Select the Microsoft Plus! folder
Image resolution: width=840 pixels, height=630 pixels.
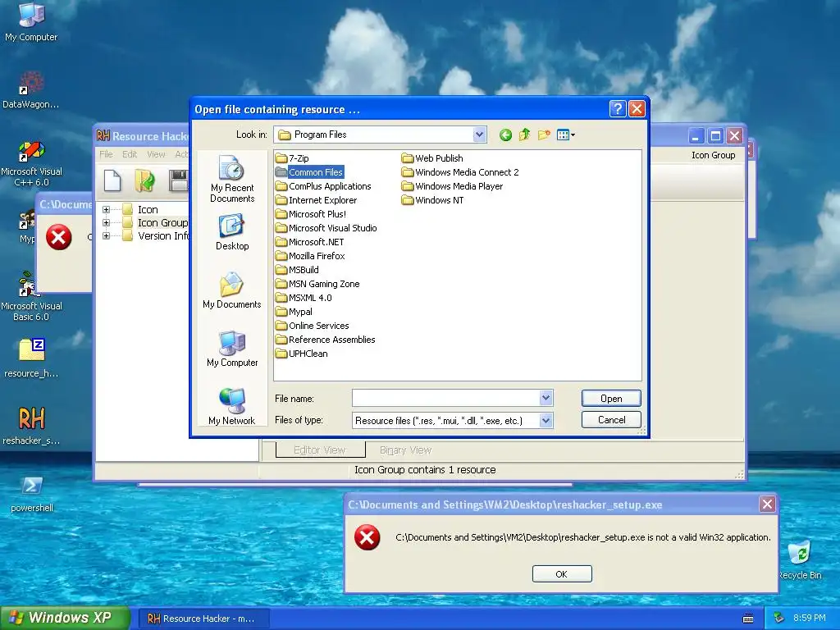[x=311, y=214]
